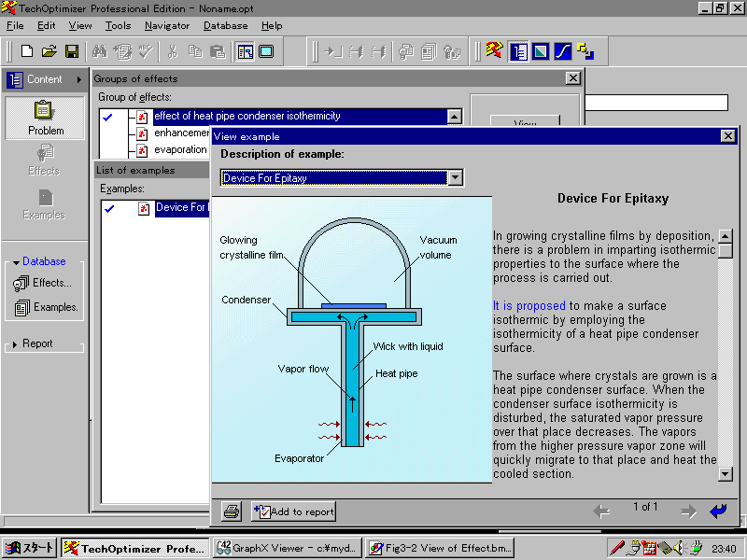The image size is (747, 560).
Task: Click the spell check ABC icon
Action: pyautogui.click(x=146, y=51)
